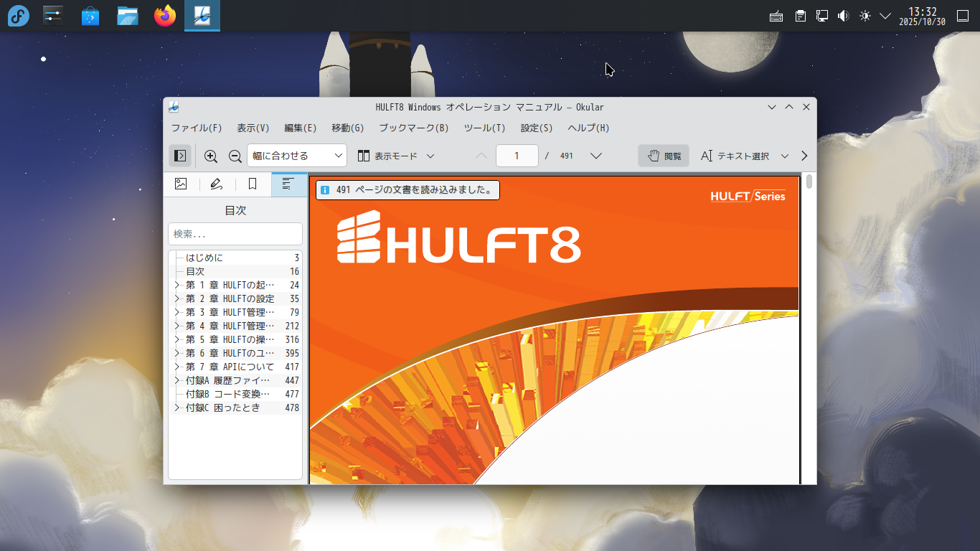Screen dimensions: 980x551
Task: Launch Discover software center from taskbar
Action: coord(90,16)
